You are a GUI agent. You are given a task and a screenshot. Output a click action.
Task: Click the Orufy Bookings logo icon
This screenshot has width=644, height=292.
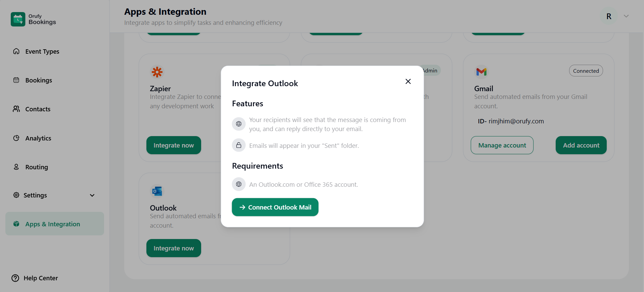click(18, 19)
